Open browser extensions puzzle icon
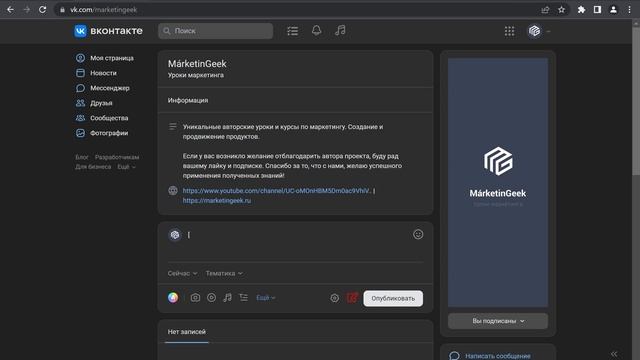640x360 pixels. (581, 10)
